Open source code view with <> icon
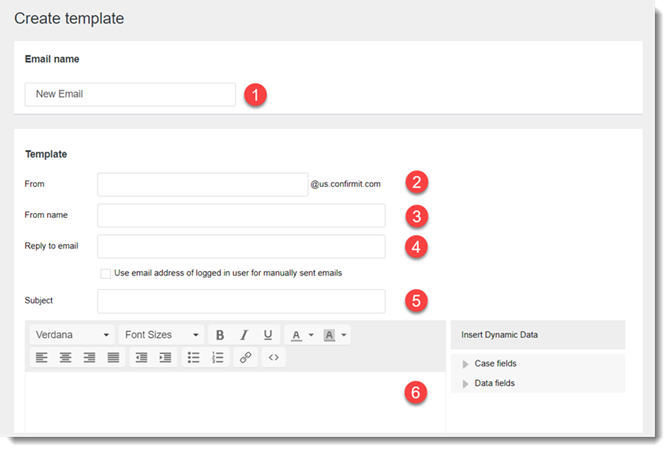Screen dimensions: 670x452 pos(274,358)
